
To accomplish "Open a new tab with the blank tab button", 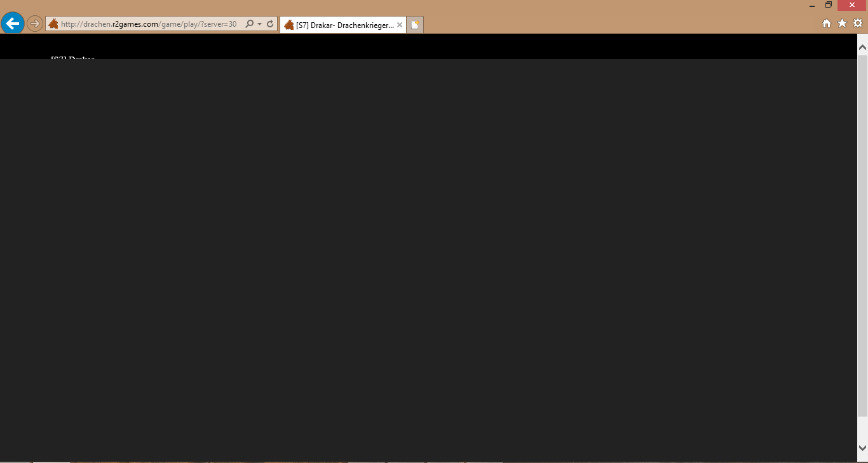I will point(415,25).
